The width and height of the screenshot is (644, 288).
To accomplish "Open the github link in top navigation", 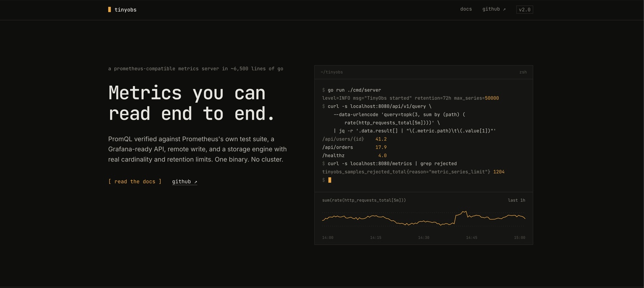I will click(x=494, y=9).
